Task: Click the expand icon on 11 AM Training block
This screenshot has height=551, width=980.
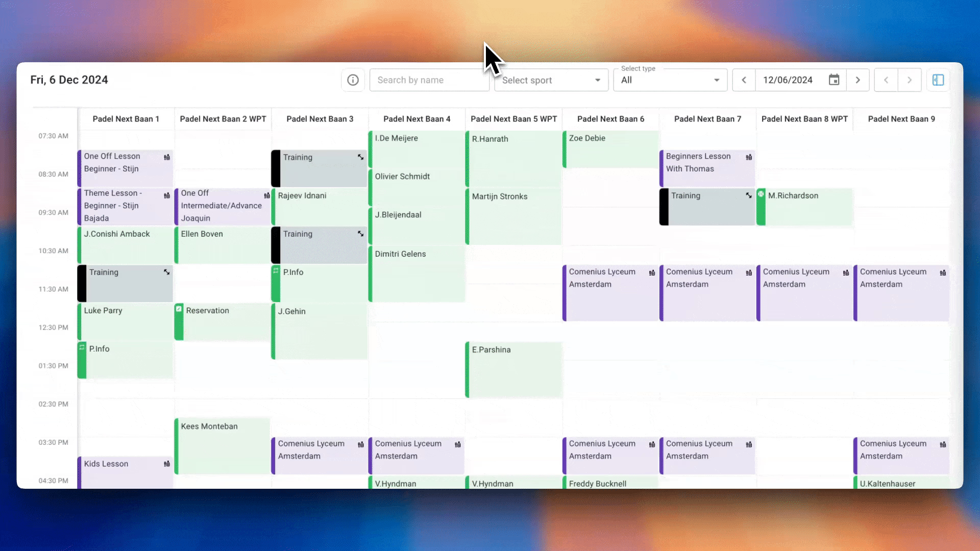Action: [166, 272]
